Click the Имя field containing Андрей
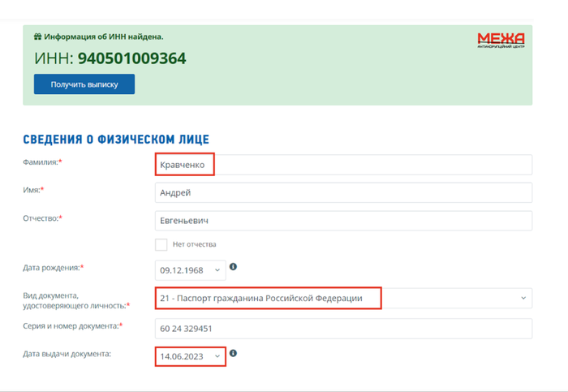 tap(342, 193)
